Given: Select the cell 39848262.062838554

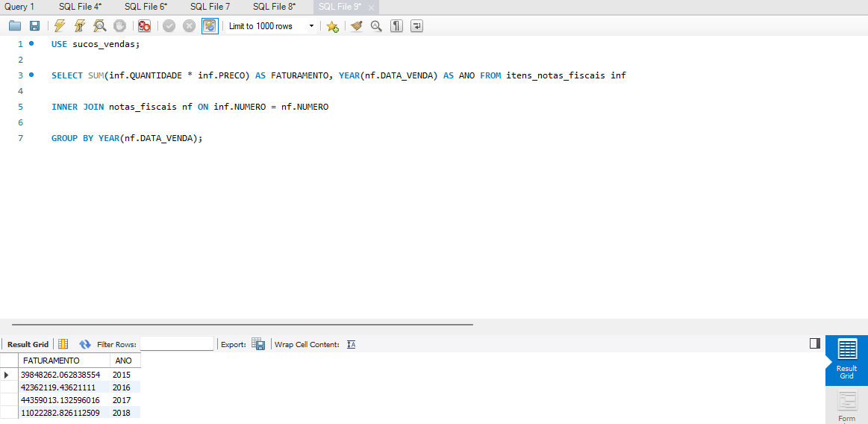Looking at the screenshot, I should click(x=65, y=375).
